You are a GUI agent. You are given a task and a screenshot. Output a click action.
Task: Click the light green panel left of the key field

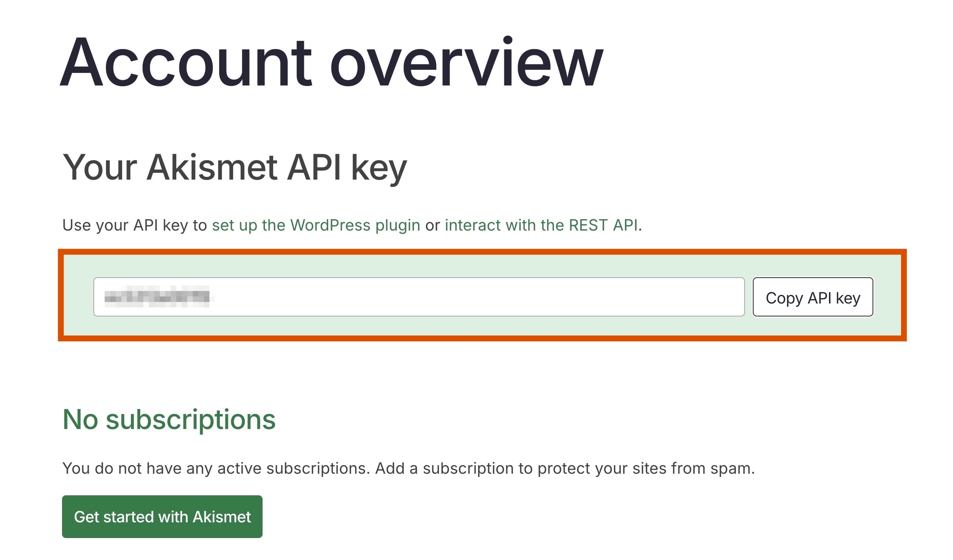(x=79, y=297)
